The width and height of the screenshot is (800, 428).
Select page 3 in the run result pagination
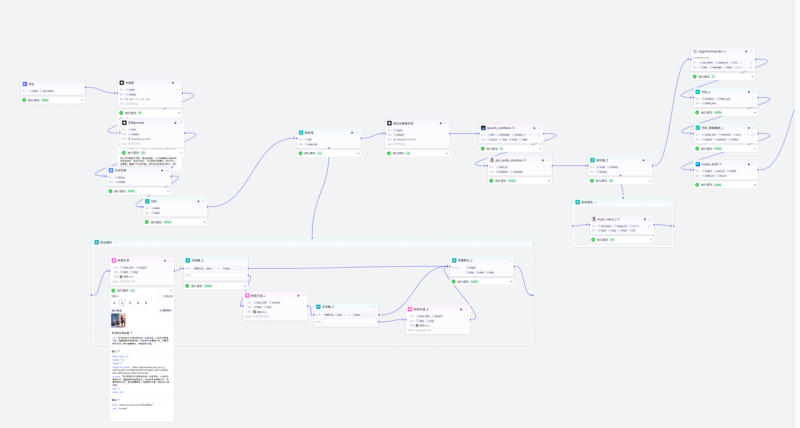pos(130,303)
